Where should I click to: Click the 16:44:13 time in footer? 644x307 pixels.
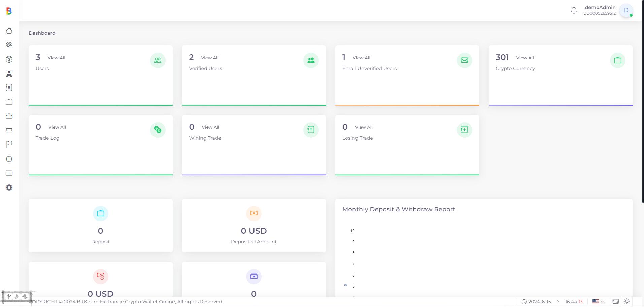tap(574, 302)
